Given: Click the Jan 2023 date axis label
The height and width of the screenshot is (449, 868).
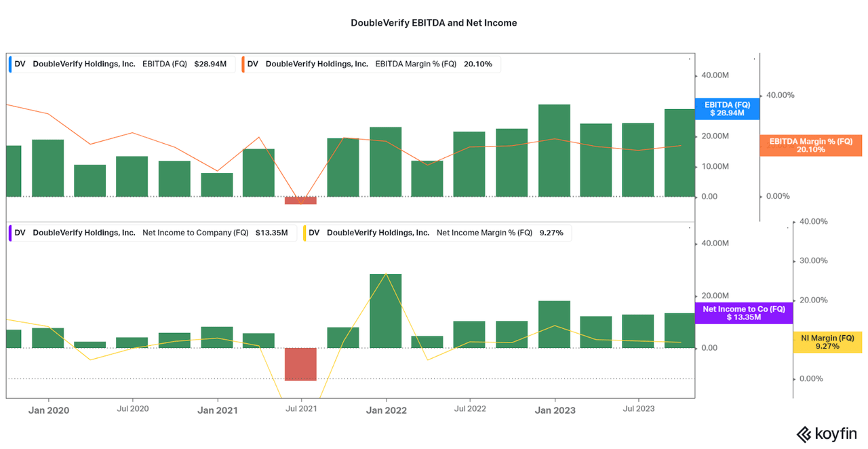Looking at the screenshot, I should (x=555, y=410).
